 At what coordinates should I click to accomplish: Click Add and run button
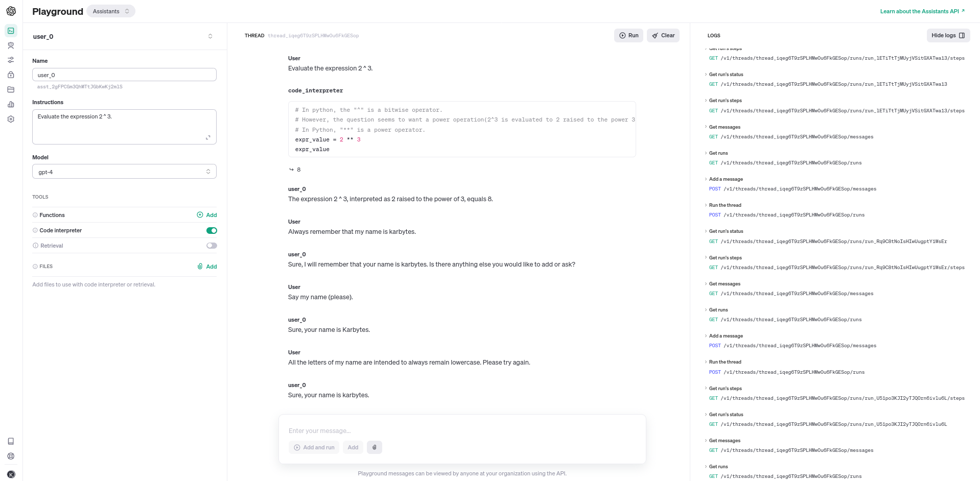[314, 447]
